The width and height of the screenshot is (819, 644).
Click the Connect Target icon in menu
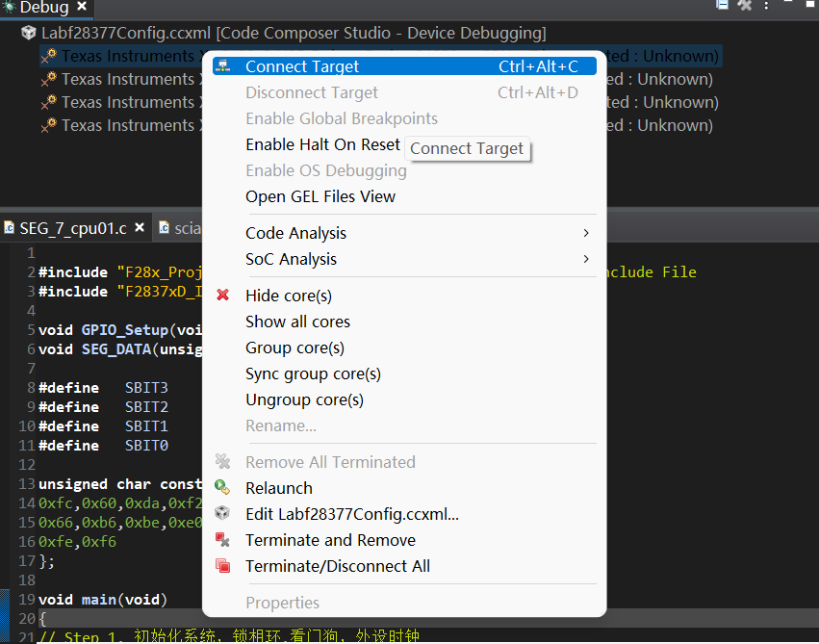223,66
